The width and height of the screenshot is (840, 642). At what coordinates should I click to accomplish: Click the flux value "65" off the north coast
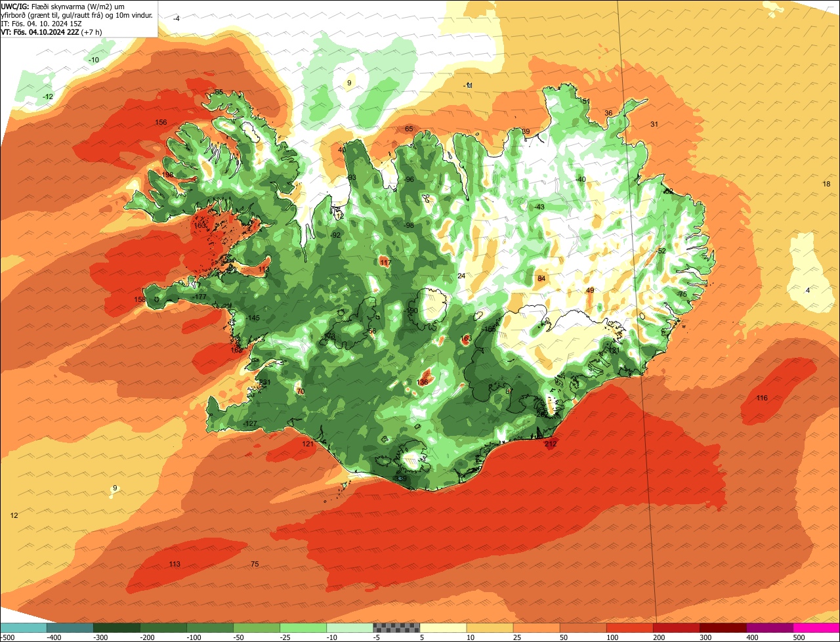(x=409, y=129)
